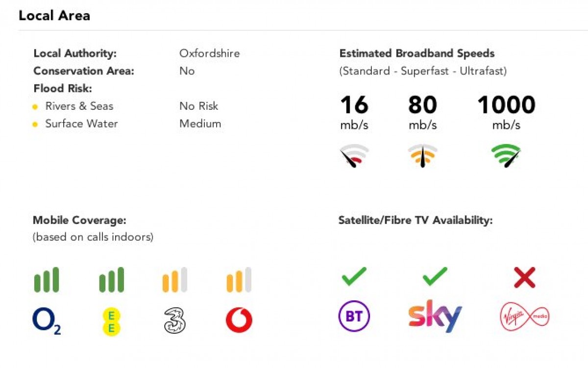Click the Vodafone logo
This screenshot has width=588, height=368.
coord(239,321)
